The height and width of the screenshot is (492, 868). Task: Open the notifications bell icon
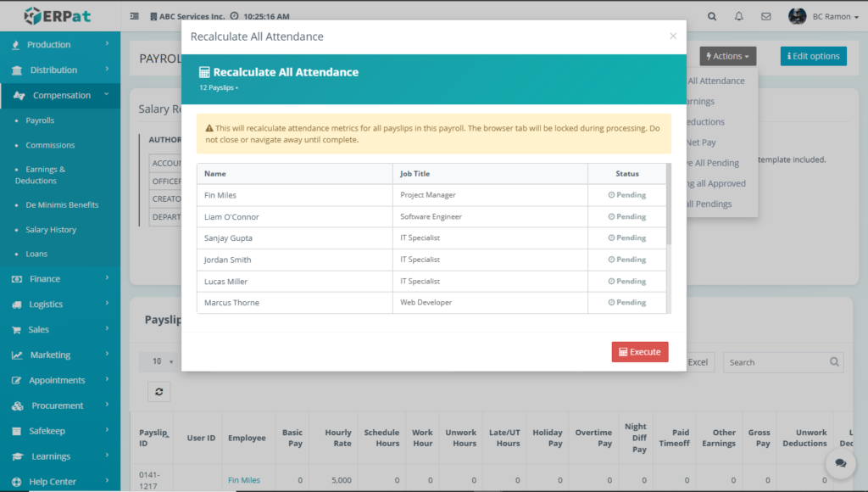[x=738, y=16]
